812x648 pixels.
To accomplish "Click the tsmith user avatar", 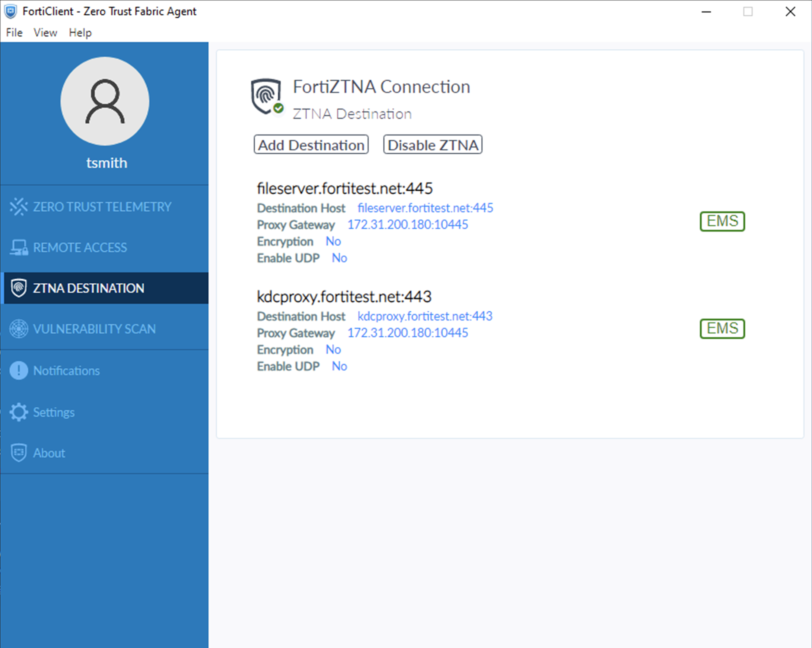I will (x=105, y=101).
